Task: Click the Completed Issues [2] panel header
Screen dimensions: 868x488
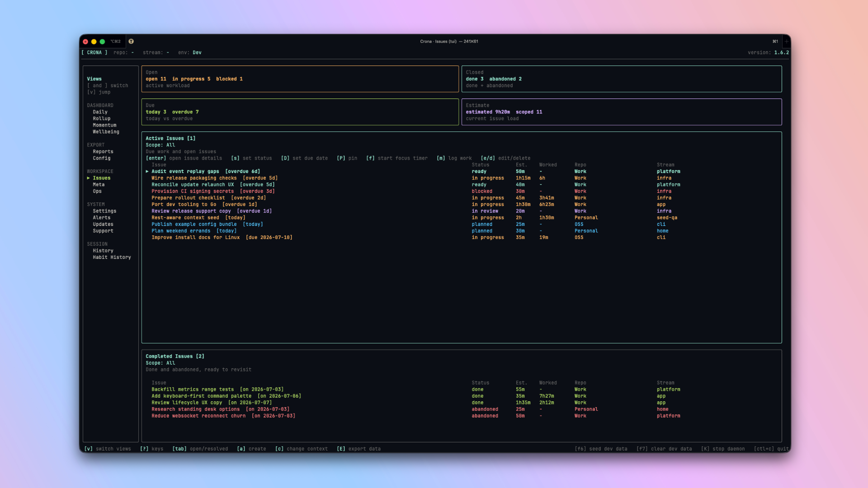Action: click(x=175, y=357)
